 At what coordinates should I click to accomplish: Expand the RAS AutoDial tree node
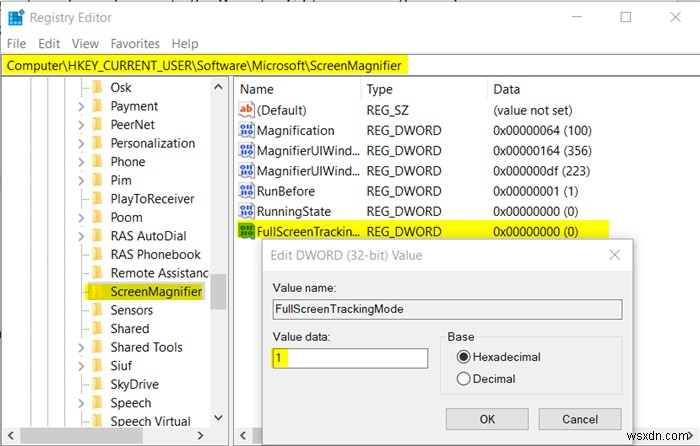tap(81, 236)
